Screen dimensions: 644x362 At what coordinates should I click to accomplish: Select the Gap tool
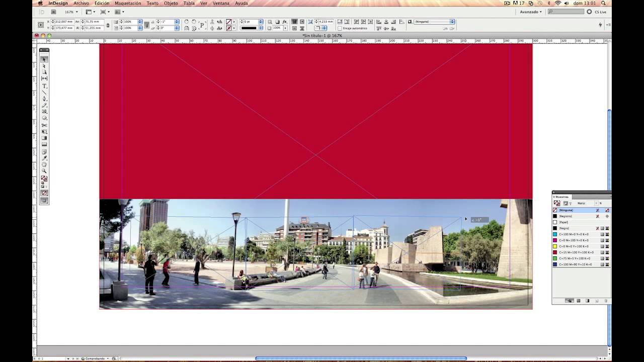coord(44,79)
